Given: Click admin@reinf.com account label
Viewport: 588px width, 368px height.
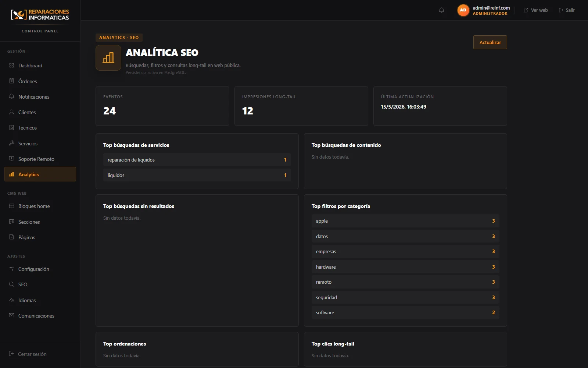Looking at the screenshot, I should tap(491, 8).
